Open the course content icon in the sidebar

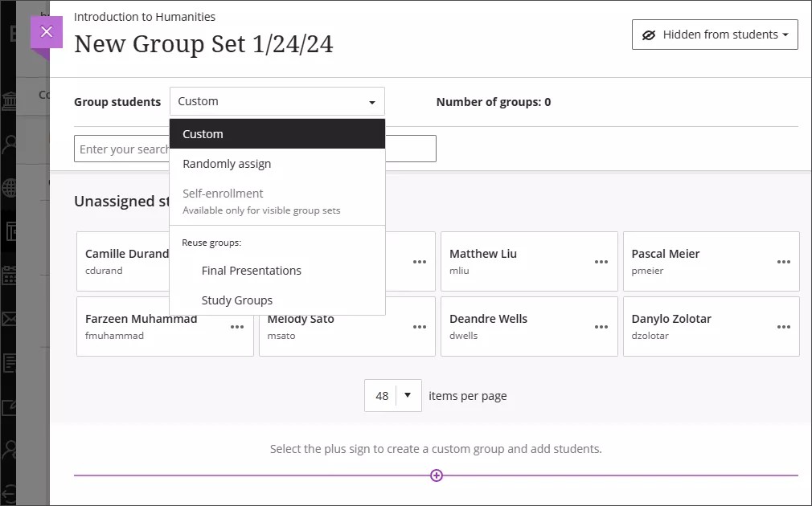tap(10, 231)
